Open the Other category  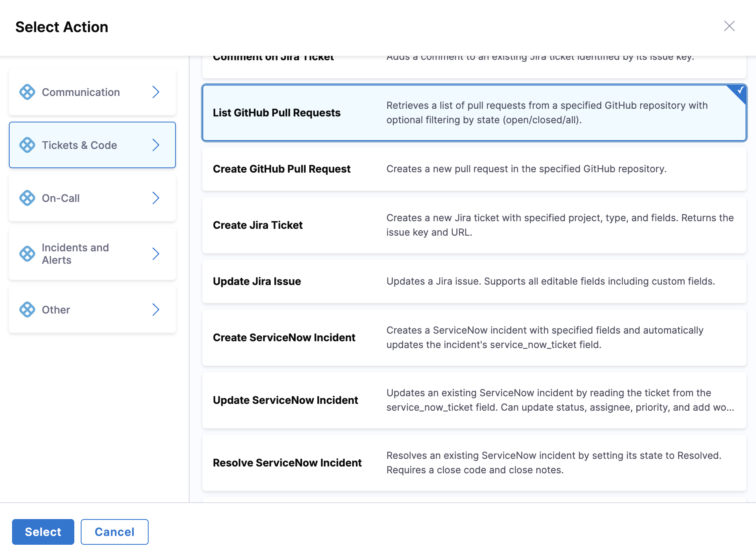92,310
